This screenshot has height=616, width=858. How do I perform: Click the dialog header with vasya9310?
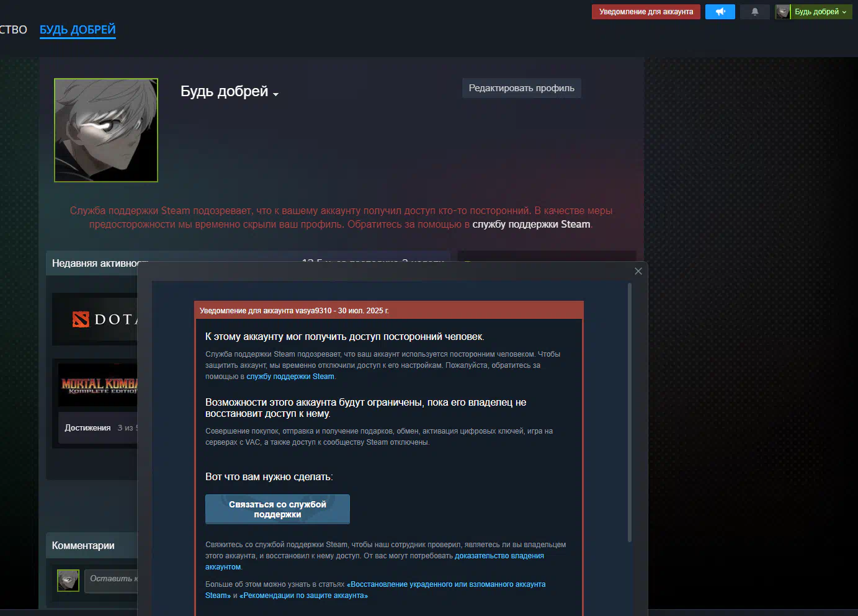[389, 310]
